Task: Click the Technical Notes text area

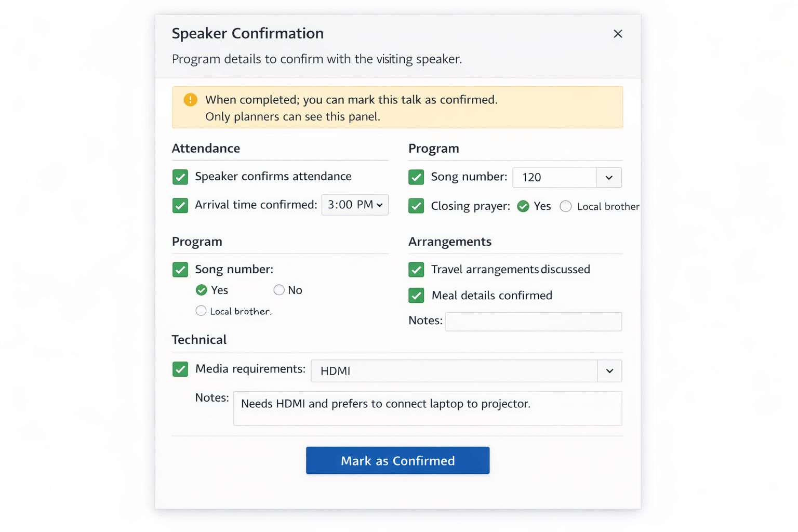Action: tap(427, 408)
